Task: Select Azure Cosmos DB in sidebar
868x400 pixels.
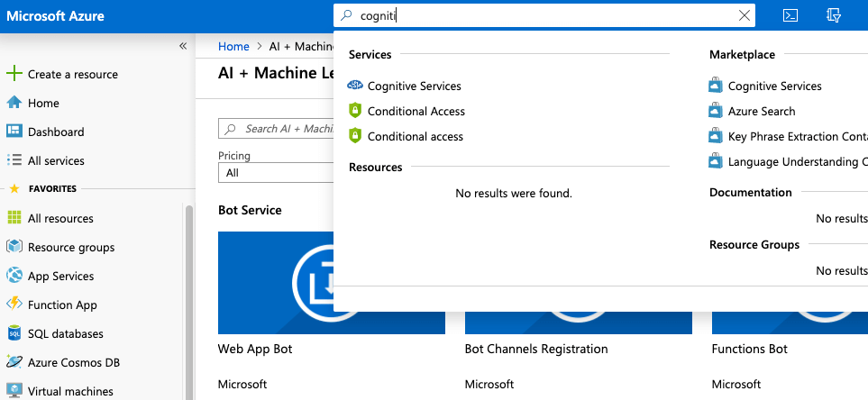Action: (x=73, y=362)
